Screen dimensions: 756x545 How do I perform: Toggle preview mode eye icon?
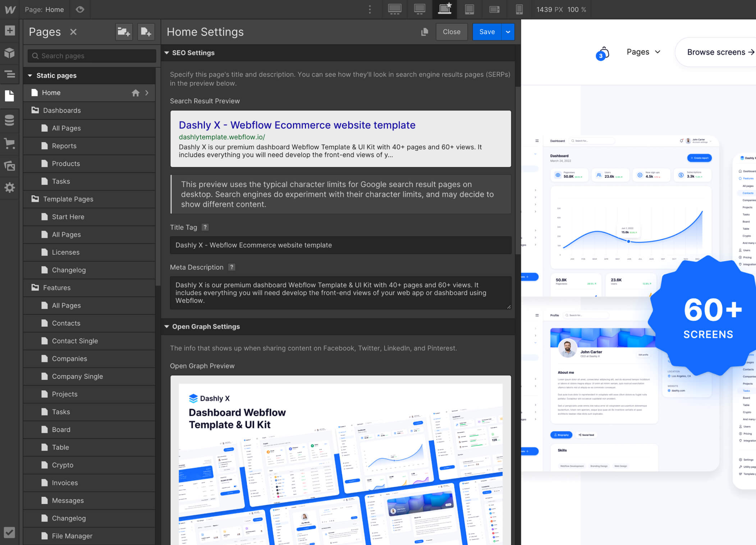pos(80,10)
